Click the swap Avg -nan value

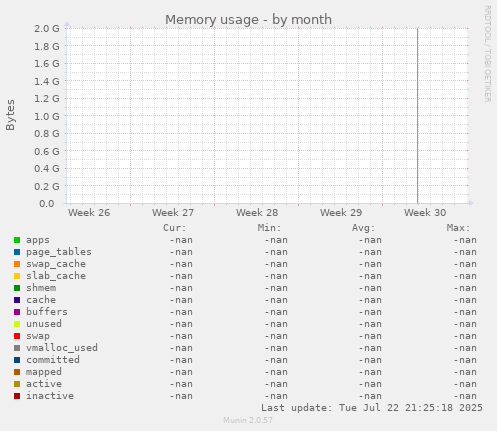click(x=370, y=336)
